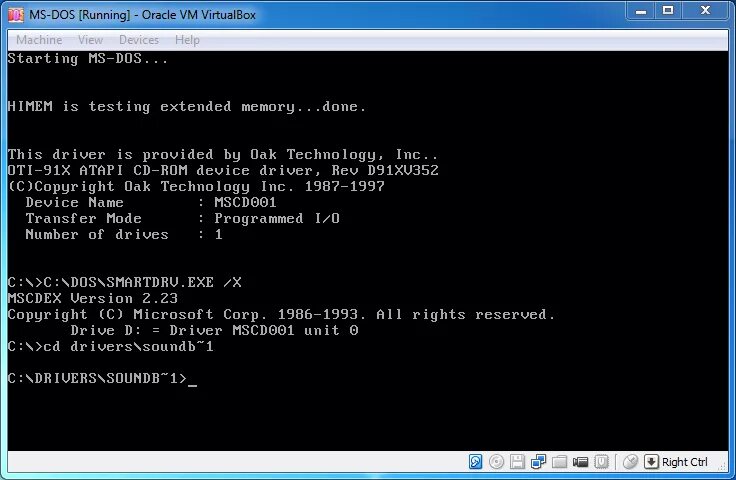Click the HIMEM testing extended memory line

pos(187,107)
